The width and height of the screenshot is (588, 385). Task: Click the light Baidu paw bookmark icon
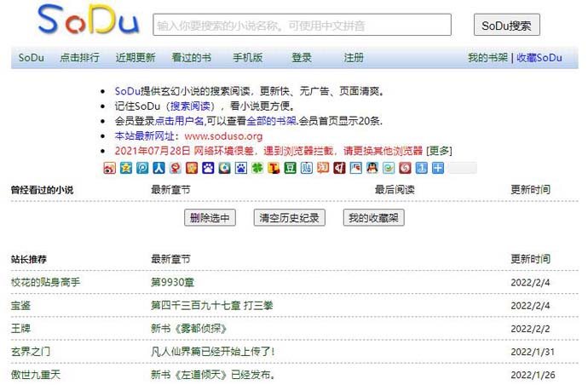241,168
